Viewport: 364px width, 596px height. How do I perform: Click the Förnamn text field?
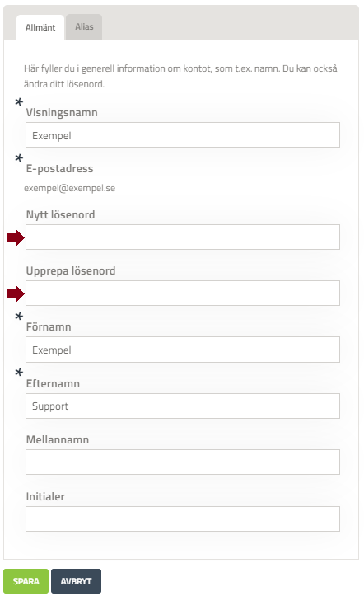[183, 350]
